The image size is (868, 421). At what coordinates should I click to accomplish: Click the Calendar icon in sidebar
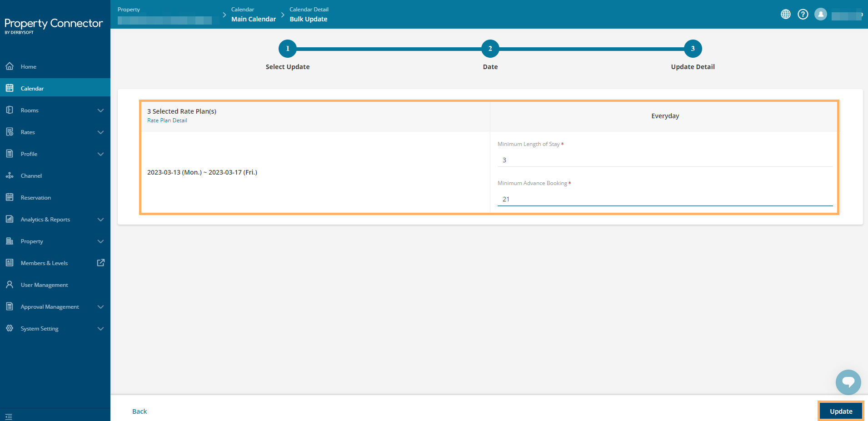(10, 88)
